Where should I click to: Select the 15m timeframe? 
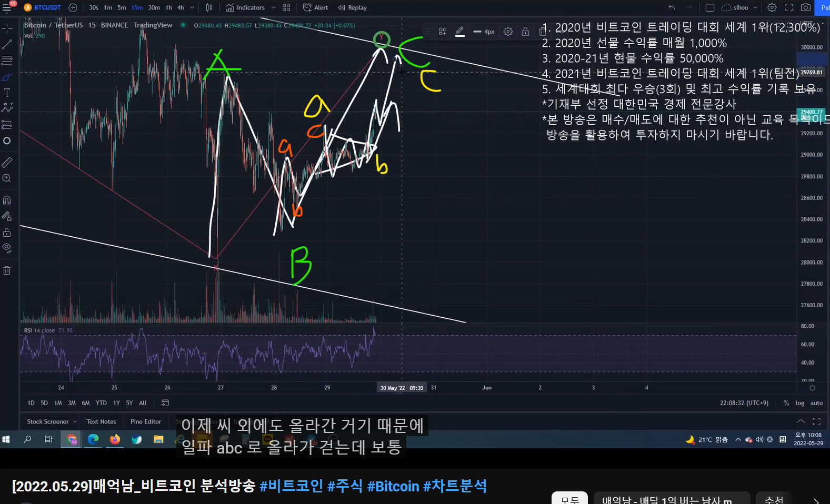[137, 7]
